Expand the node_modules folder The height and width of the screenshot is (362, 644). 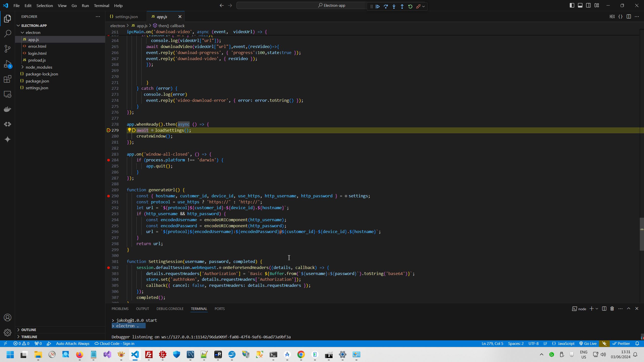39,67
